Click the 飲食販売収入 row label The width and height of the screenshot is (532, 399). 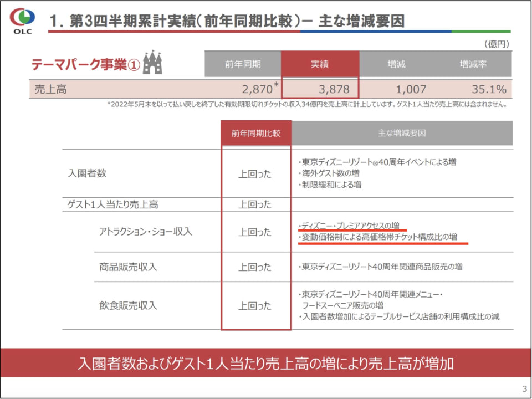click(x=128, y=305)
